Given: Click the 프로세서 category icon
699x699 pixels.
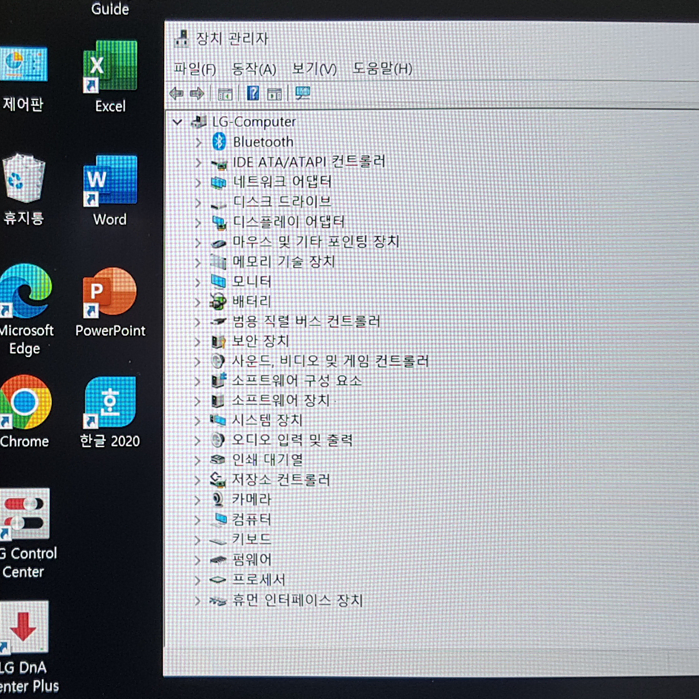Looking at the screenshot, I should point(218,580).
